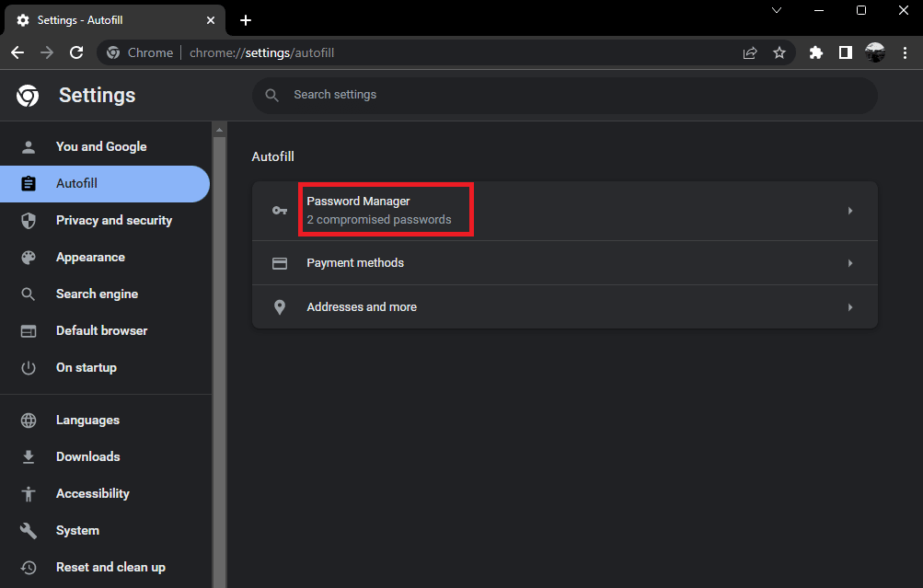Viewport: 923px width, 588px height.
Task: Expand Password Manager row arrow
Action: click(x=850, y=211)
